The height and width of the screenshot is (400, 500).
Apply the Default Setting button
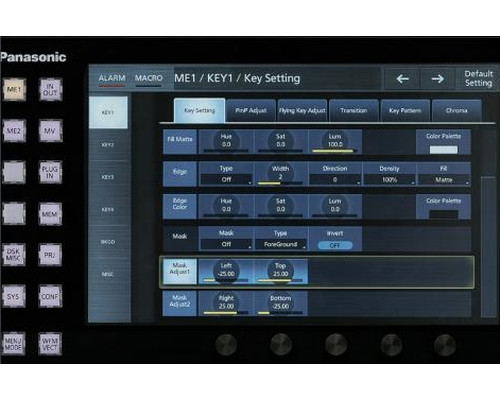(478, 79)
